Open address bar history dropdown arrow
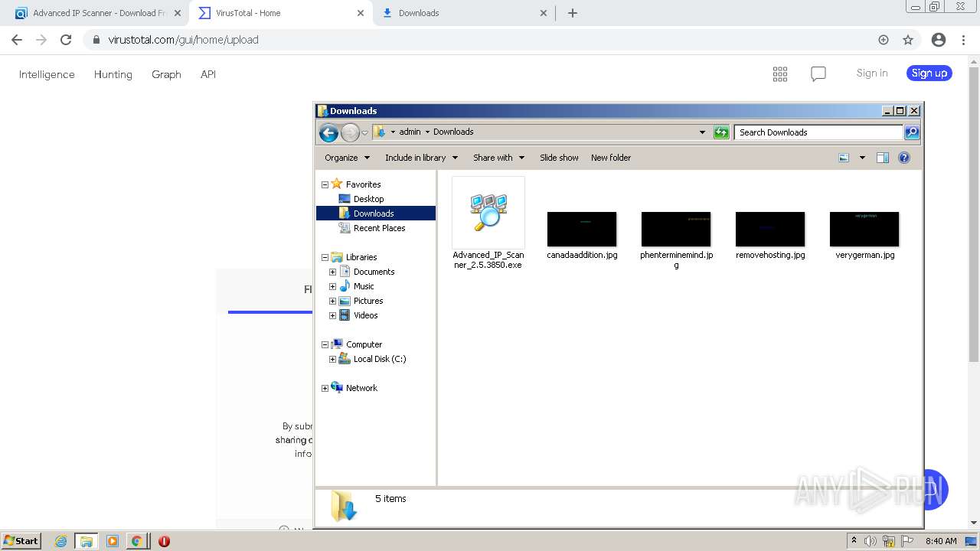The image size is (980, 551). click(x=702, y=132)
